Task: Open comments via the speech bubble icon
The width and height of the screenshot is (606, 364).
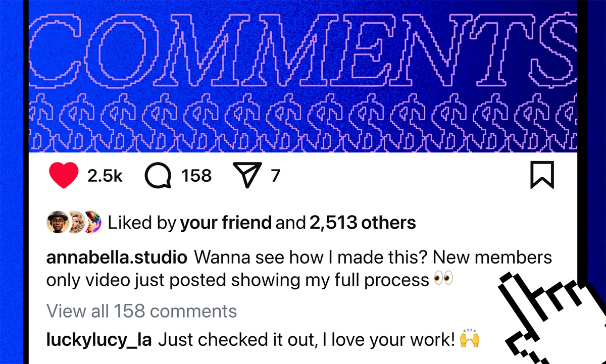Action: [157, 175]
